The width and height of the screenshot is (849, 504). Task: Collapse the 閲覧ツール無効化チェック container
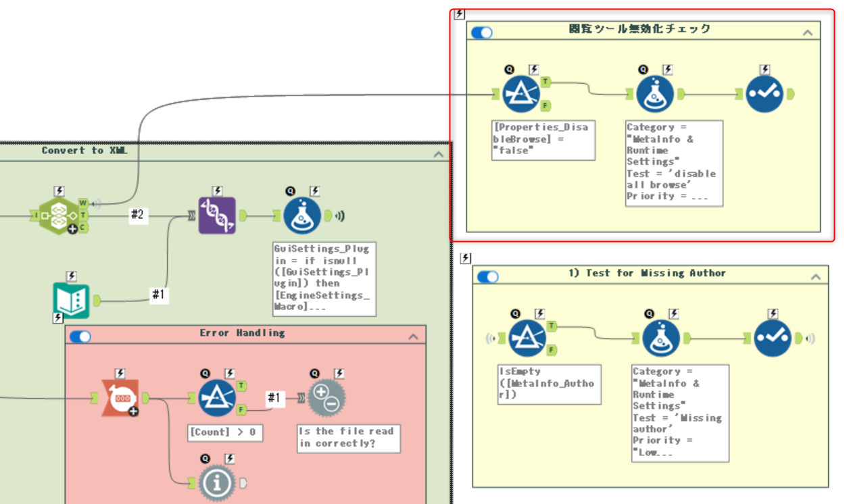point(807,32)
